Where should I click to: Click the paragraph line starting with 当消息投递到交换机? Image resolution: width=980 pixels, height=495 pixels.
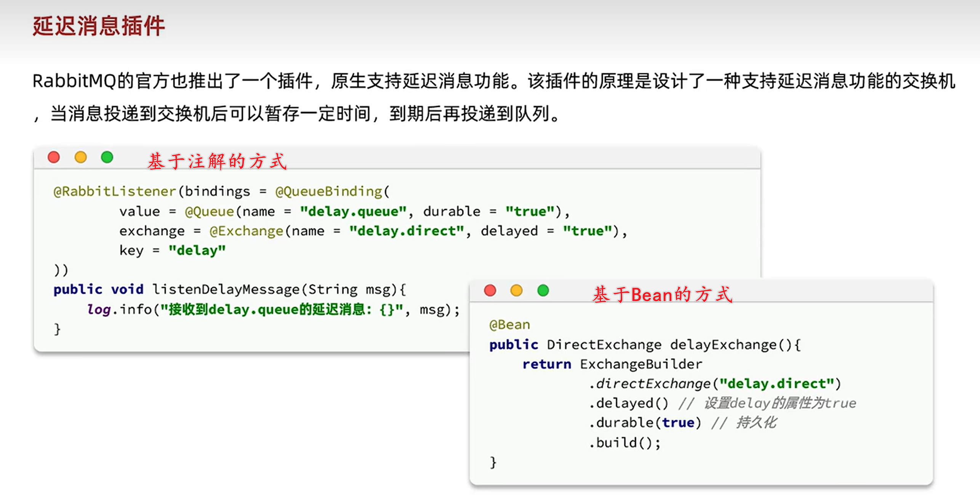(296, 114)
